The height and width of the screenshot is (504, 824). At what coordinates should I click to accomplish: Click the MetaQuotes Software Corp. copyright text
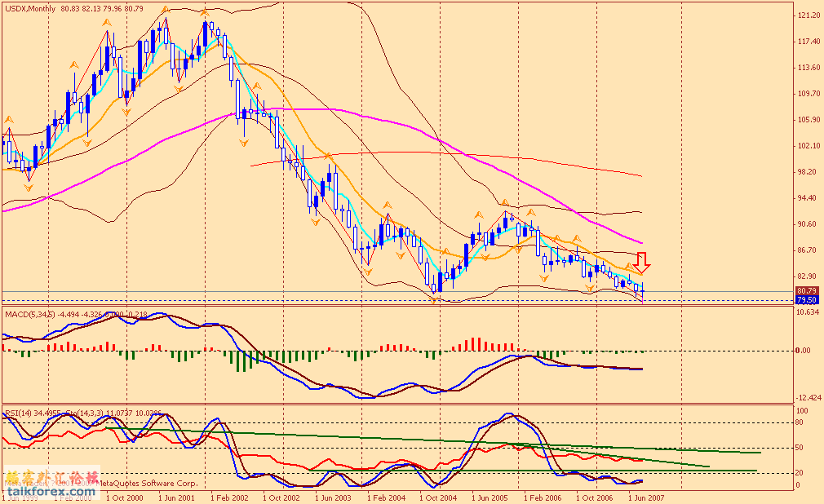(x=135, y=483)
